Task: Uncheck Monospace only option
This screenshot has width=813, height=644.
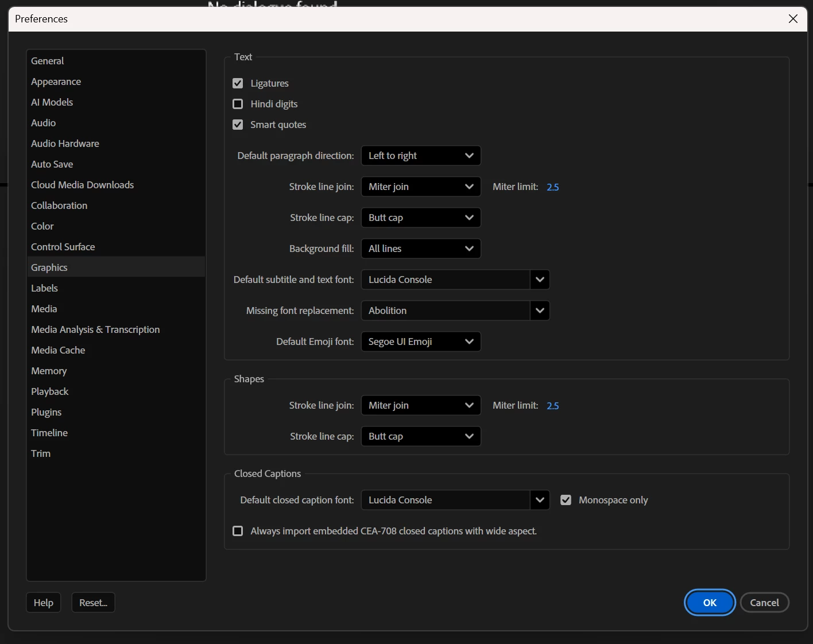Action: point(566,500)
